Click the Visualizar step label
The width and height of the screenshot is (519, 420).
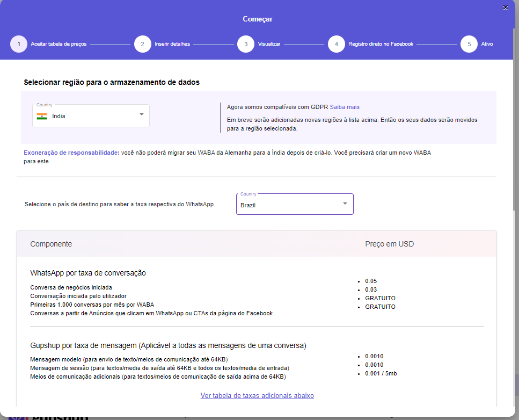[269, 44]
